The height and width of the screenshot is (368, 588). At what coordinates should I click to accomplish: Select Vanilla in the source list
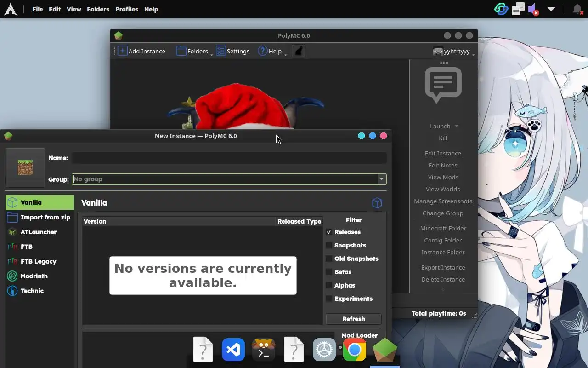(x=40, y=202)
